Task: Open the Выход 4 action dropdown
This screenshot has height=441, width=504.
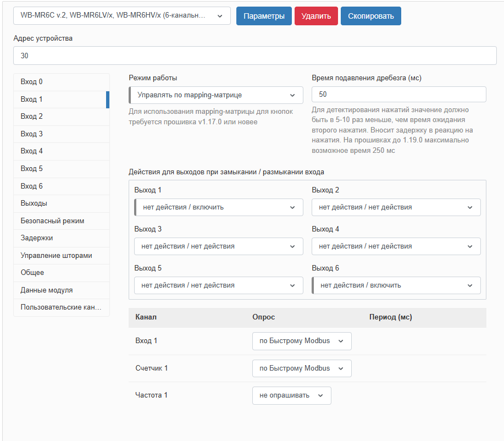Action: 396,246
